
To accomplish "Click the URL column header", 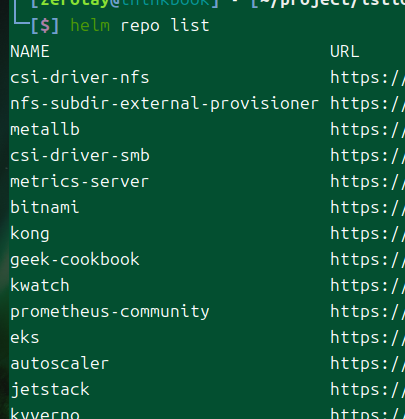I will tap(345, 52).
